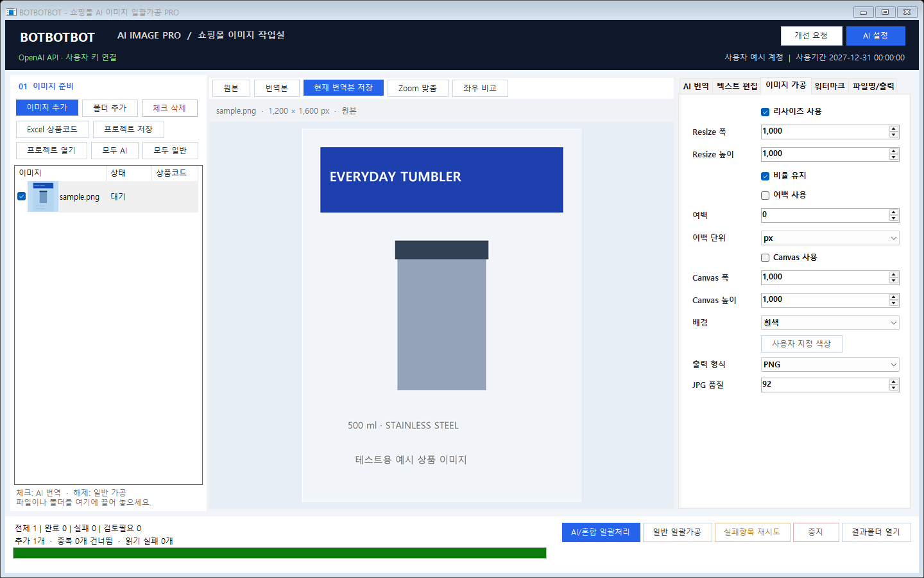Select the 이미지 가공 tab
Image resolution: width=924 pixels, height=578 pixels.
point(785,85)
